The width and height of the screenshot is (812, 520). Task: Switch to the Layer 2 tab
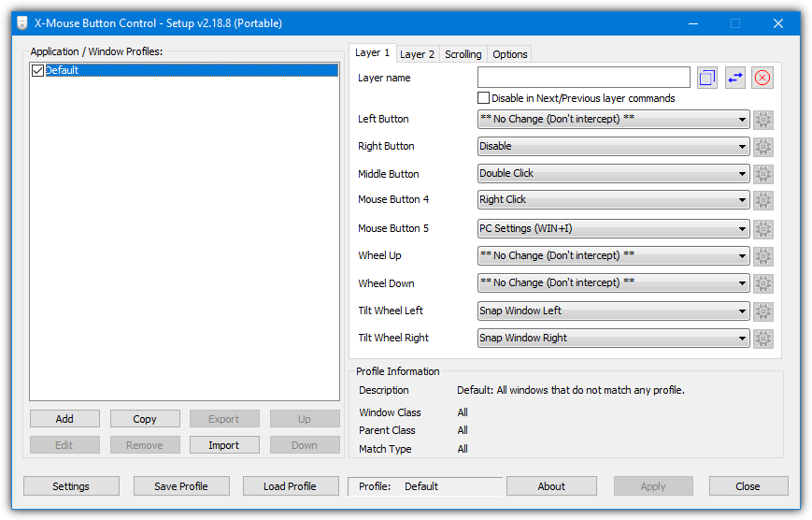pyautogui.click(x=418, y=54)
